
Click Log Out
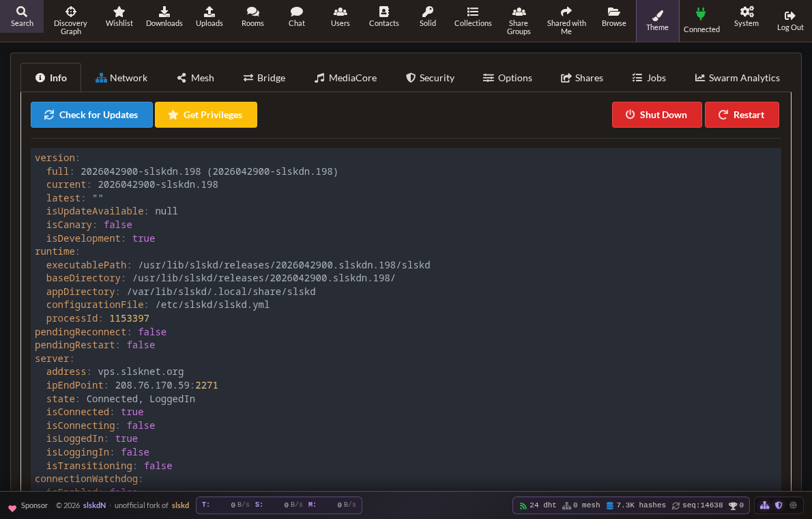click(790, 20)
